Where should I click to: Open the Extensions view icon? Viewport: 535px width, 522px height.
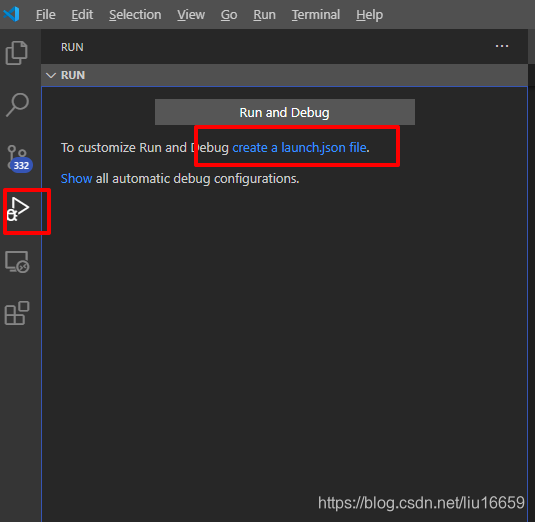click(17, 313)
